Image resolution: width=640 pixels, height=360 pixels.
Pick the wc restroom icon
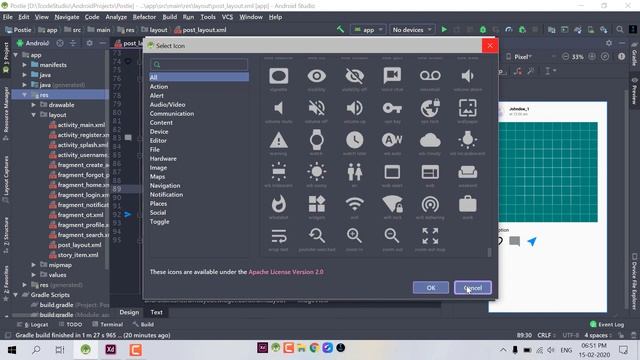(x=354, y=172)
